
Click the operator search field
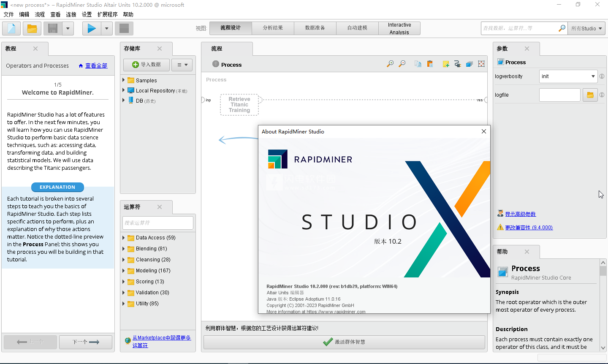coord(158,223)
